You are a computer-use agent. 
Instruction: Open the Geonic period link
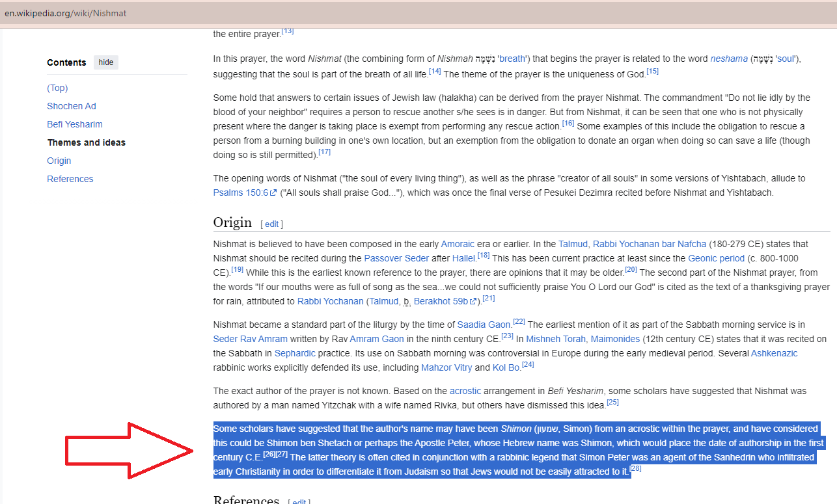[x=716, y=258]
